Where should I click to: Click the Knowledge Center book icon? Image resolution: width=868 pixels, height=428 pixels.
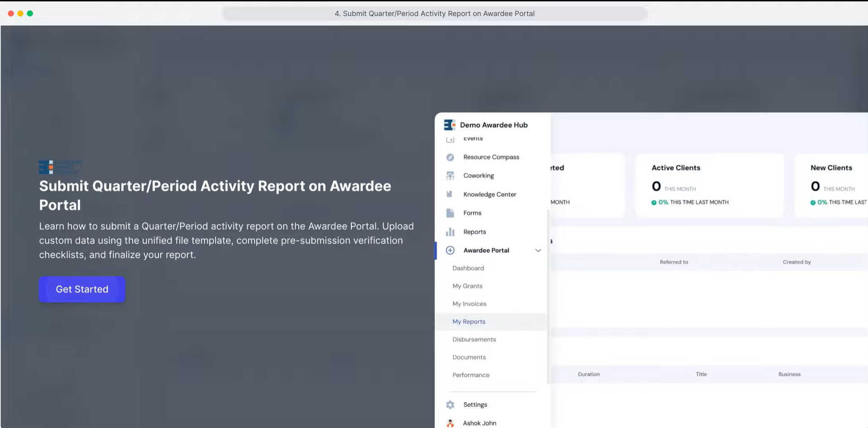coord(450,194)
